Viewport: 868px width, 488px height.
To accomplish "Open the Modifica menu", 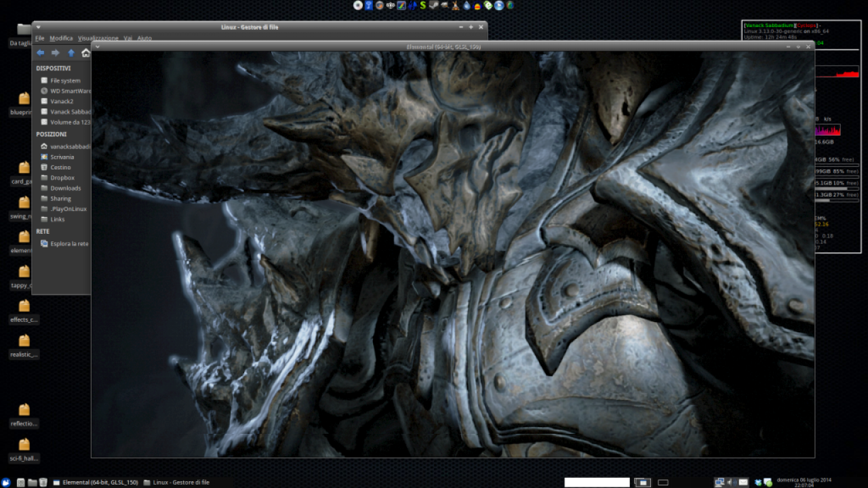I will tap(61, 39).
